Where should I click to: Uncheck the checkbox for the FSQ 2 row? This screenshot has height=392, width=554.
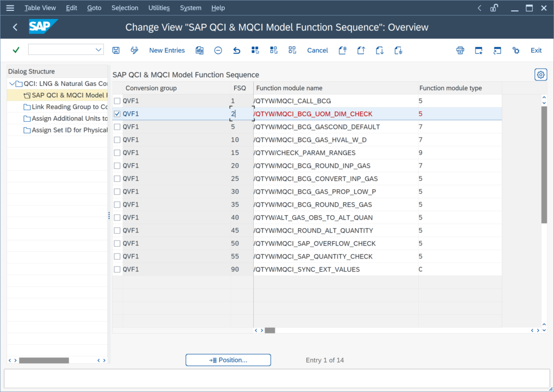pyautogui.click(x=117, y=114)
